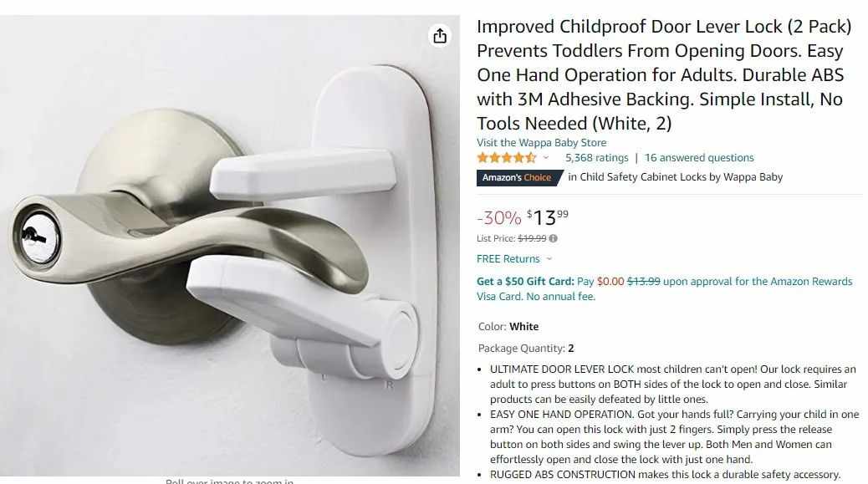This screenshot has height=484, width=868.
Task: Click the Amazon's Choice badge
Action: [x=519, y=177]
